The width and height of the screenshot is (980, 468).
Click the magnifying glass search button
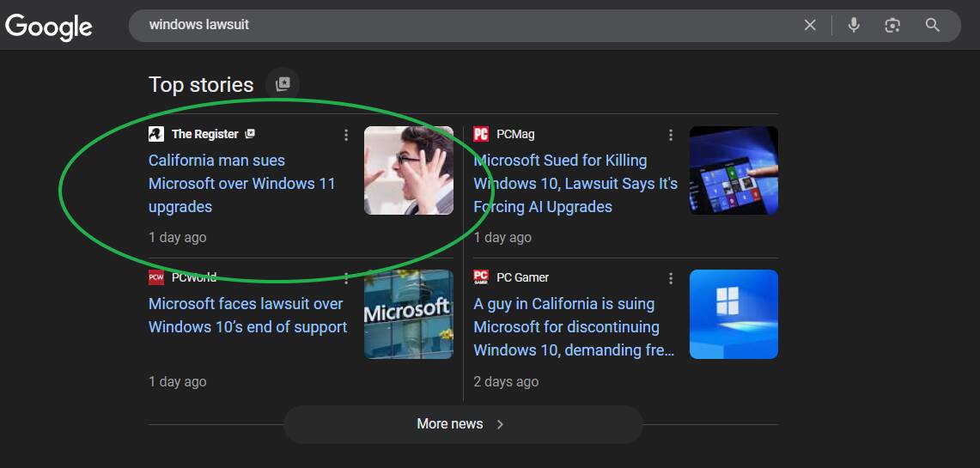[933, 26]
